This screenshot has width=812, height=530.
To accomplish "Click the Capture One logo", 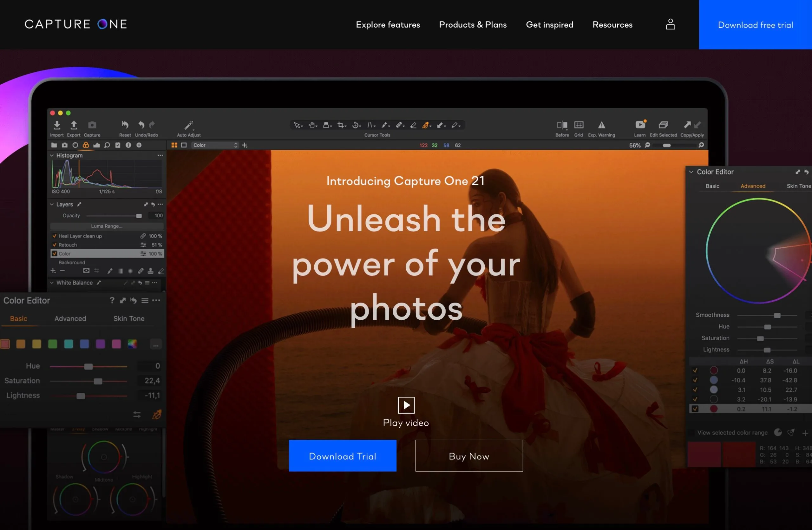I will click(76, 24).
